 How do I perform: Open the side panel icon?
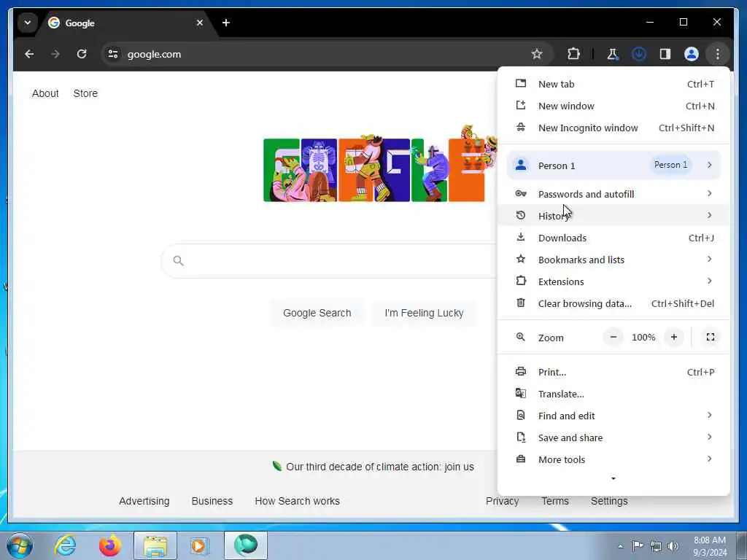[x=665, y=54]
